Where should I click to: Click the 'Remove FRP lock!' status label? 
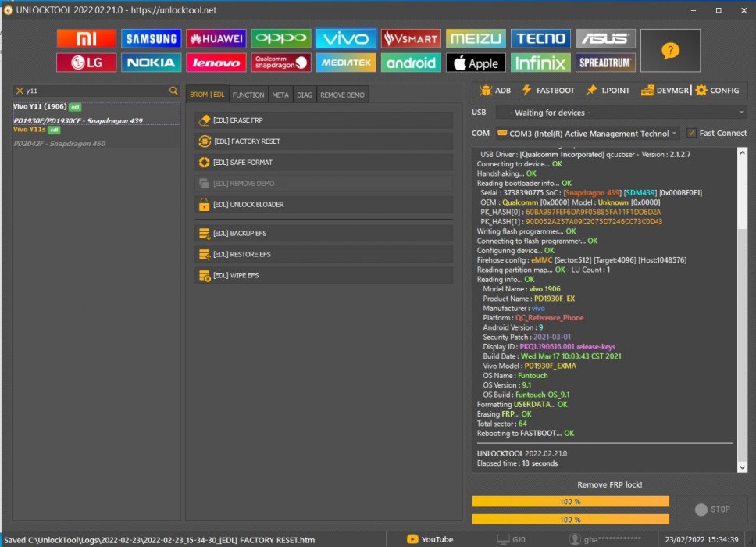tap(609, 484)
